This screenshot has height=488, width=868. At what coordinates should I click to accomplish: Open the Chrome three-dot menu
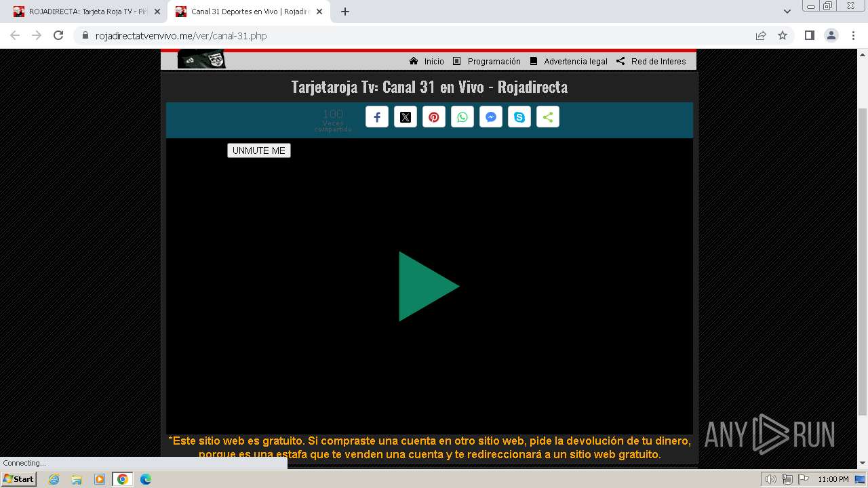[854, 35]
